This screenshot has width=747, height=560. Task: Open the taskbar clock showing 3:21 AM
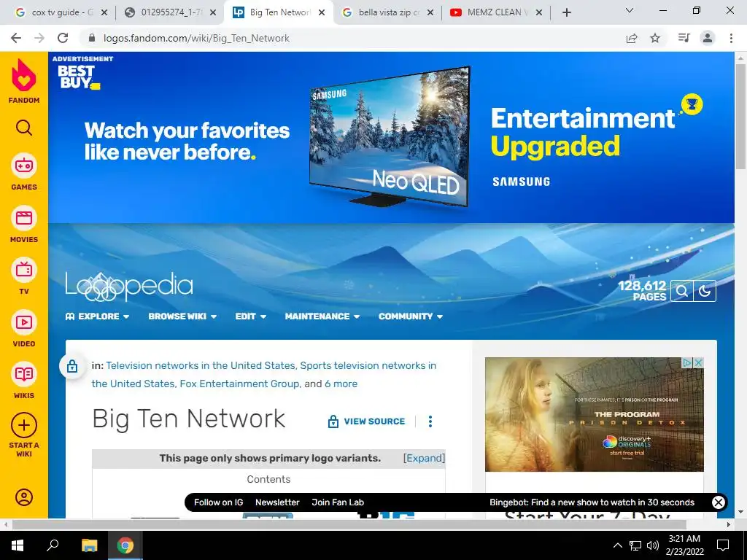[684, 545]
